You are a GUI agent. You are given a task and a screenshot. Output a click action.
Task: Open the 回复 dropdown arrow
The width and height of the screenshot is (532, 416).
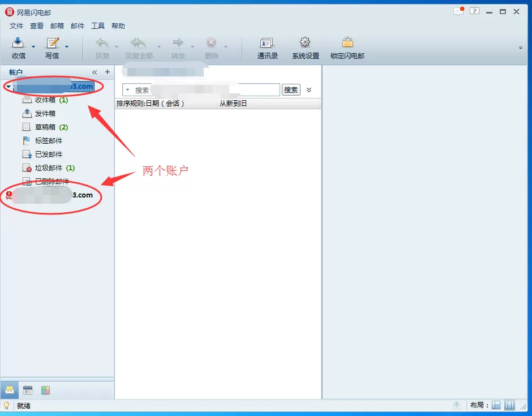(x=117, y=46)
